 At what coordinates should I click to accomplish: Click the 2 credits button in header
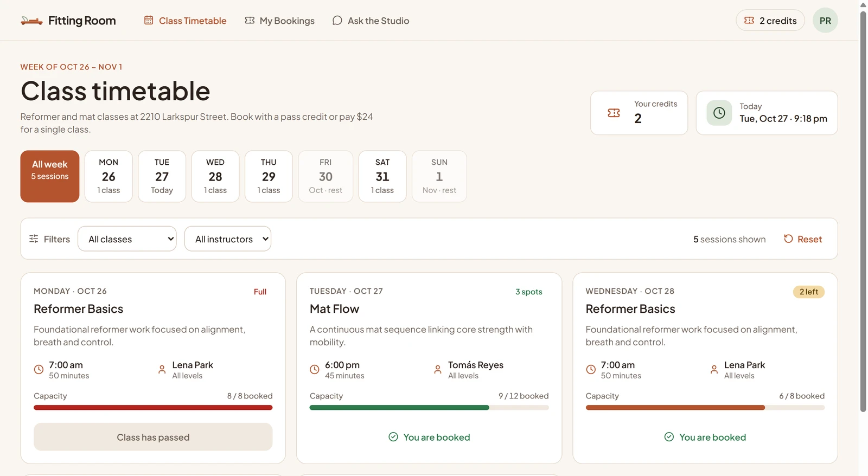coord(770,21)
